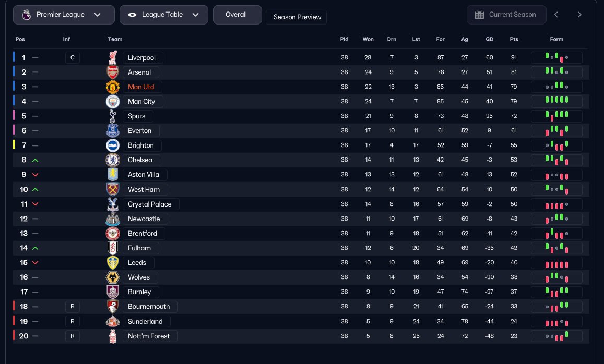This screenshot has width=604, height=364.
Task: Click the relegation 'R' badge for Bournemouth
Action: (73, 306)
